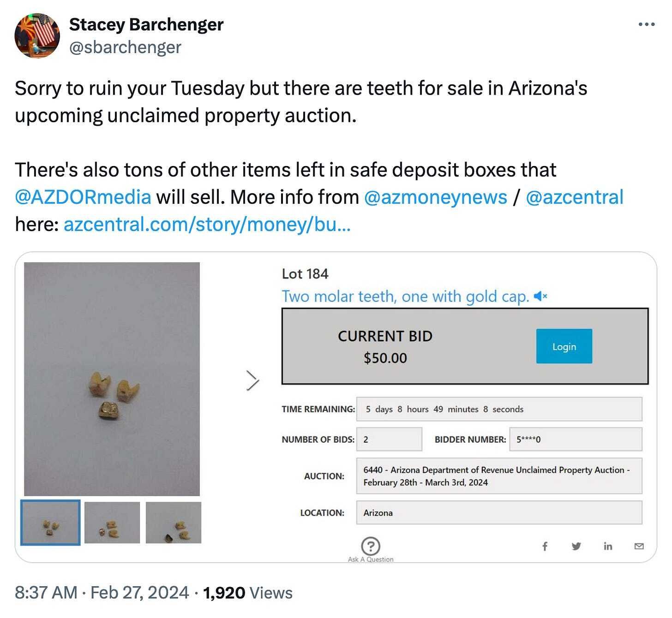Open the 'Two molar teeth' lot title link
672x618 pixels.
click(x=405, y=296)
